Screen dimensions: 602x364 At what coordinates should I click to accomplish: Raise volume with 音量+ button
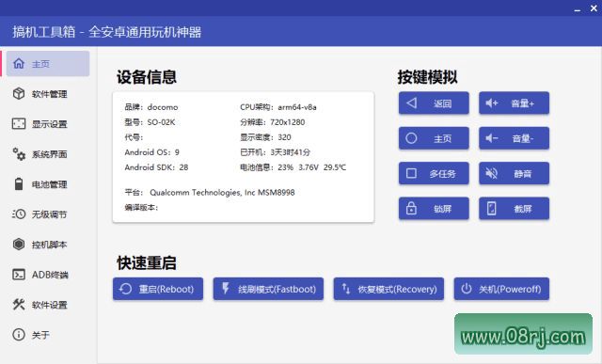tap(515, 103)
